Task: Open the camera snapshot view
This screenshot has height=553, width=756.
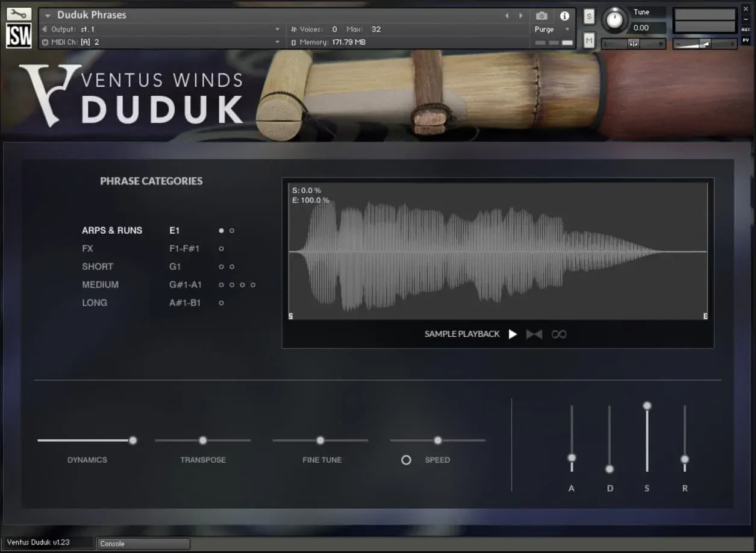Action: (542, 16)
